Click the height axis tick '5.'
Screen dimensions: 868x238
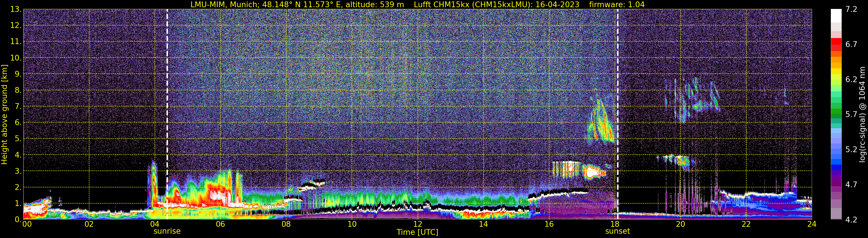tap(18, 139)
